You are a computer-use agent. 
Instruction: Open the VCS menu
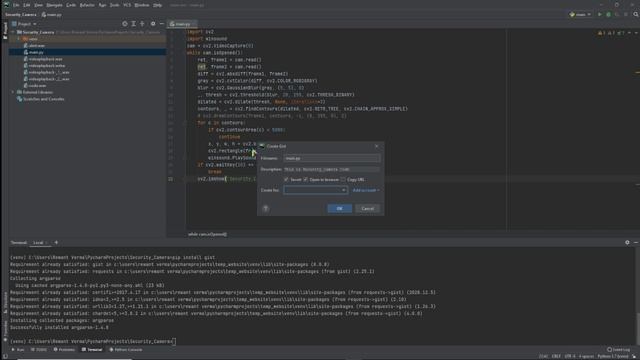(x=127, y=5)
